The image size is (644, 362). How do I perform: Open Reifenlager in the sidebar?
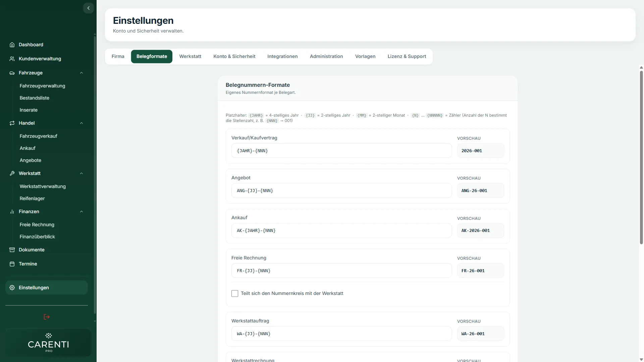click(x=32, y=198)
